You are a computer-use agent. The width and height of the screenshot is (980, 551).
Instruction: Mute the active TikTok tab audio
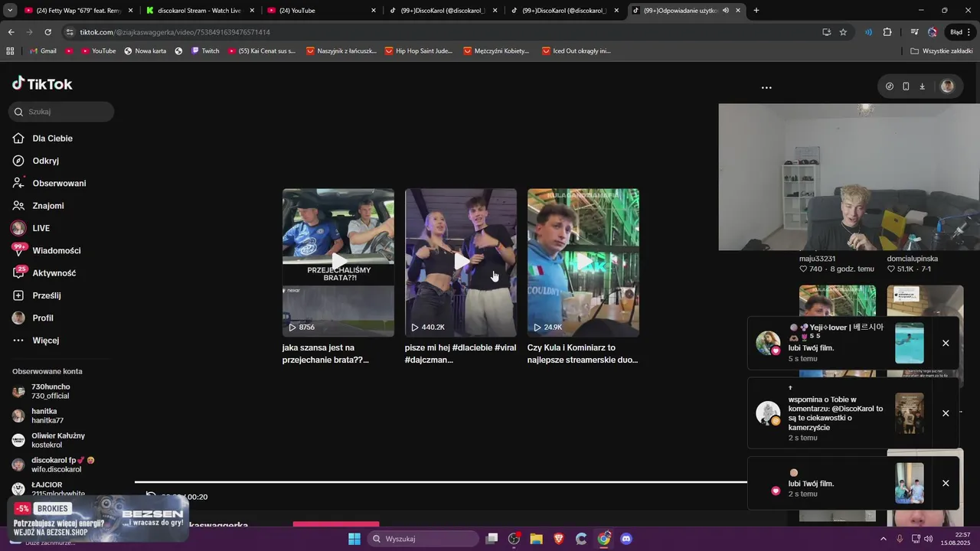(725, 11)
